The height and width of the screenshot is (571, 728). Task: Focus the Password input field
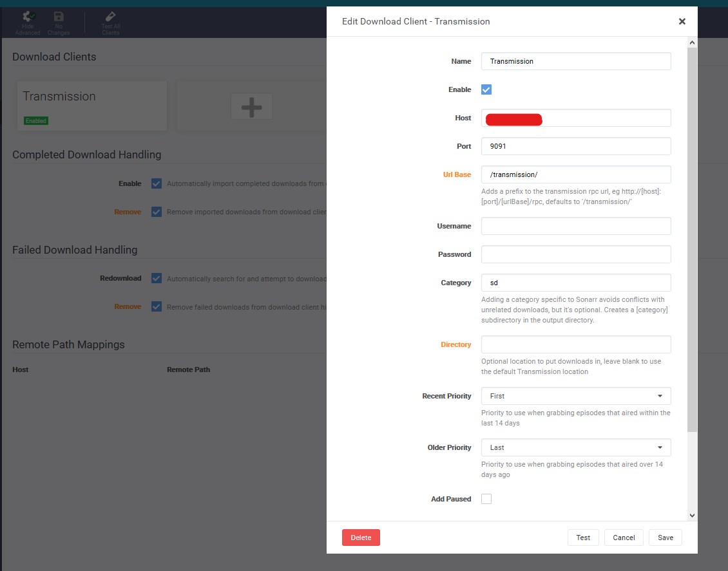coord(576,254)
